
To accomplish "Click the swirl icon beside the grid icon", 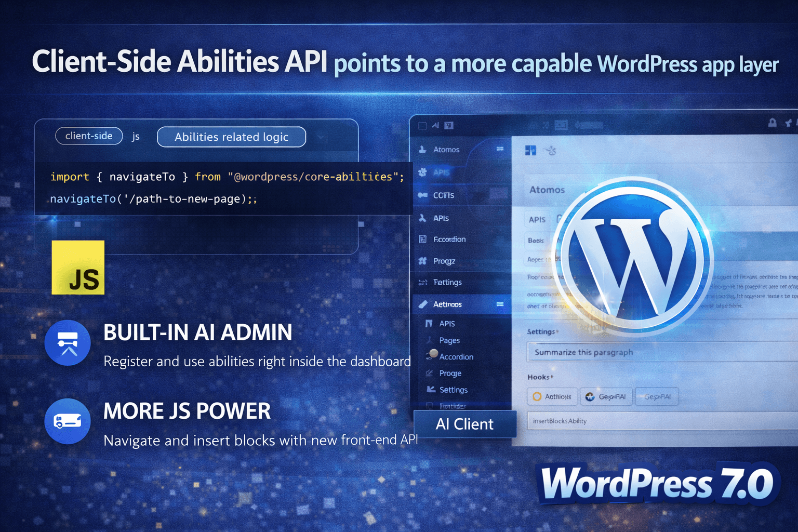I will click(x=551, y=151).
